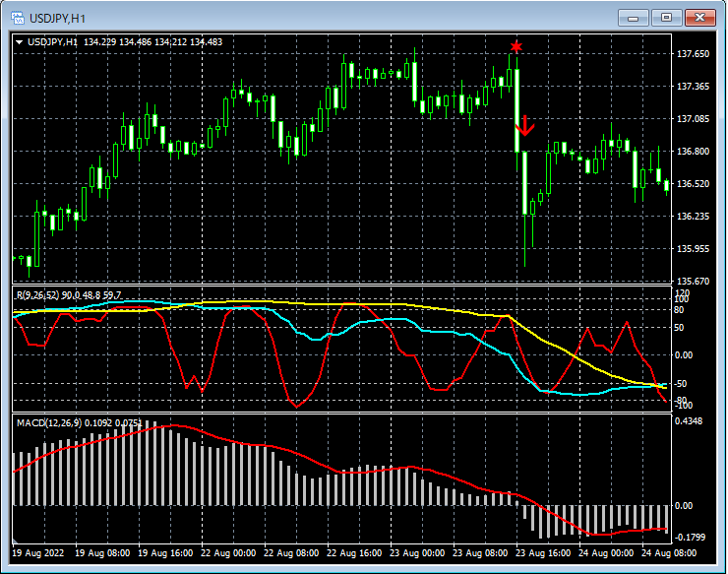Image resolution: width=728 pixels, height=574 pixels.
Task: Click the gray triangle at time axis start
Action: pyautogui.click(x=16, y=542)
